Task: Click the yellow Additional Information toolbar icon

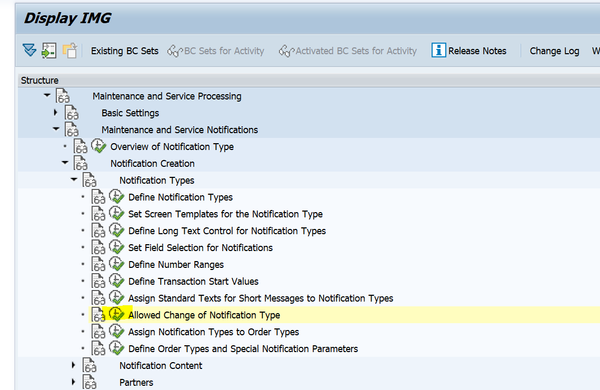Action: click(70, 51)
